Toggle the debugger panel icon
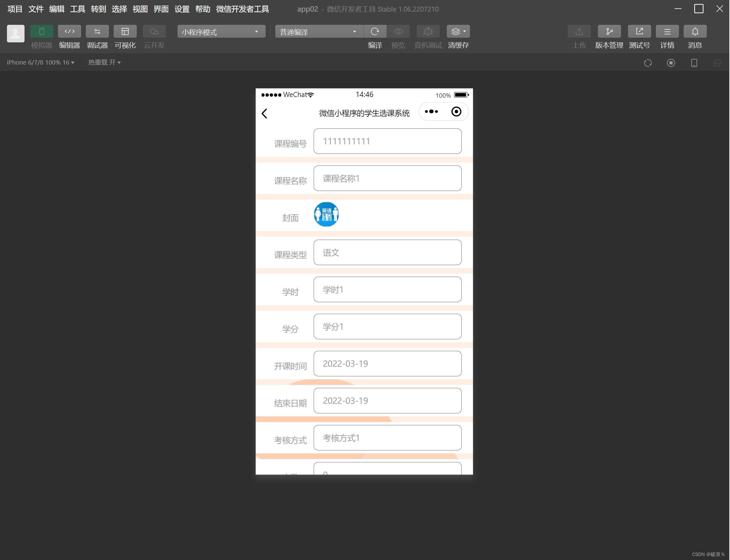730x560 pixels. tap(97, 31)
